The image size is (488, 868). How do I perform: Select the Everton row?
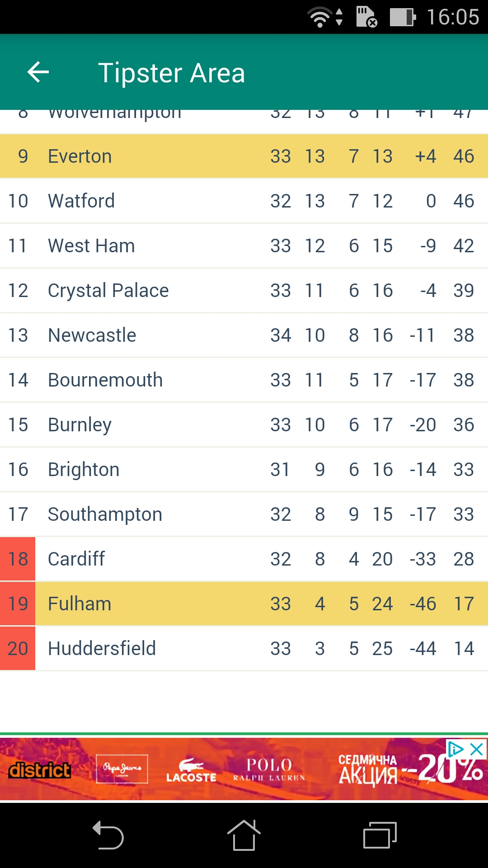[244, 156]
